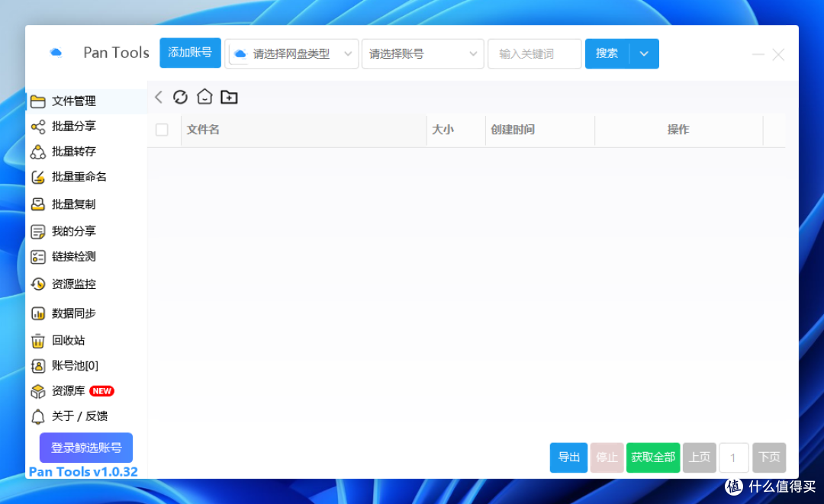Viewport: 824px width, 504px height.
Task: Click the checklist icon next to 链接检测
Action: pyautogui.click(x=38, y=257)
